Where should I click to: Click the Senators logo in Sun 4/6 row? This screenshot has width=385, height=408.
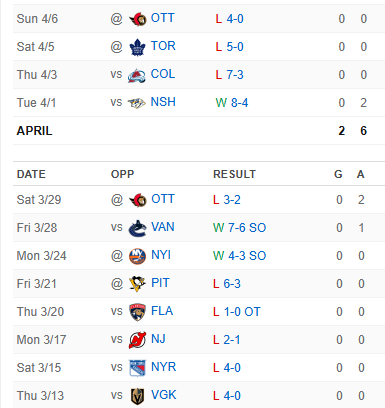pos(137,19)
